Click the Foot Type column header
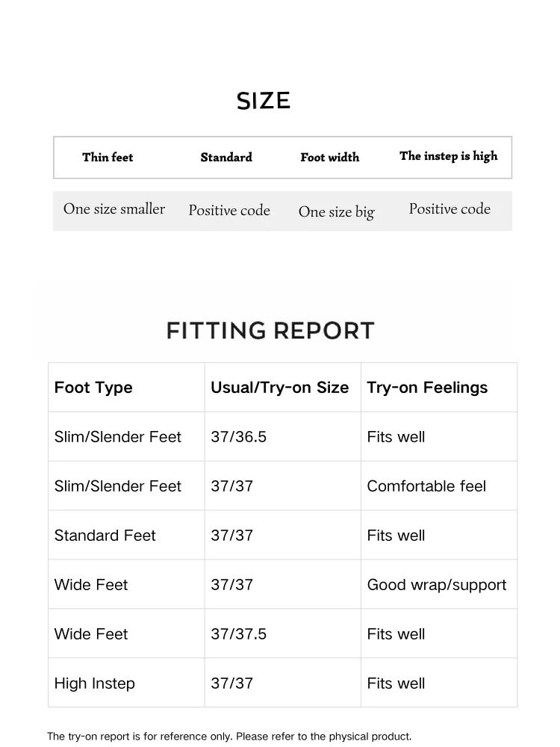This screenshot has height=747, width=560. (93, 388)
